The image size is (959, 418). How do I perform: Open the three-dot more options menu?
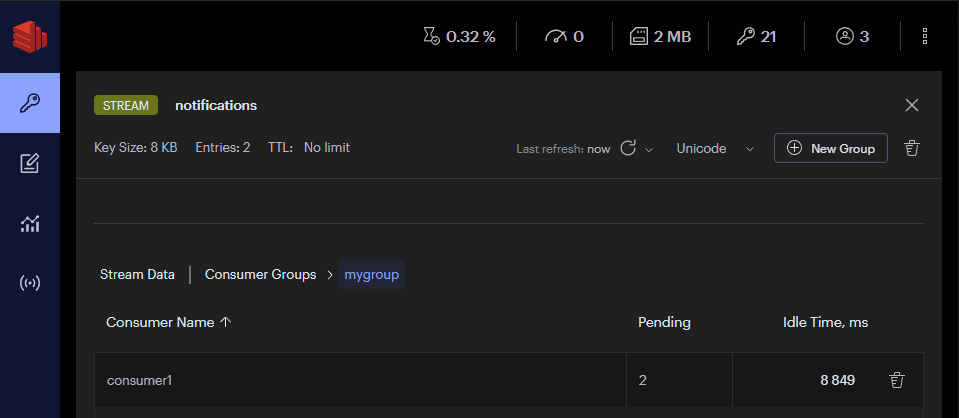click(925, 37)
